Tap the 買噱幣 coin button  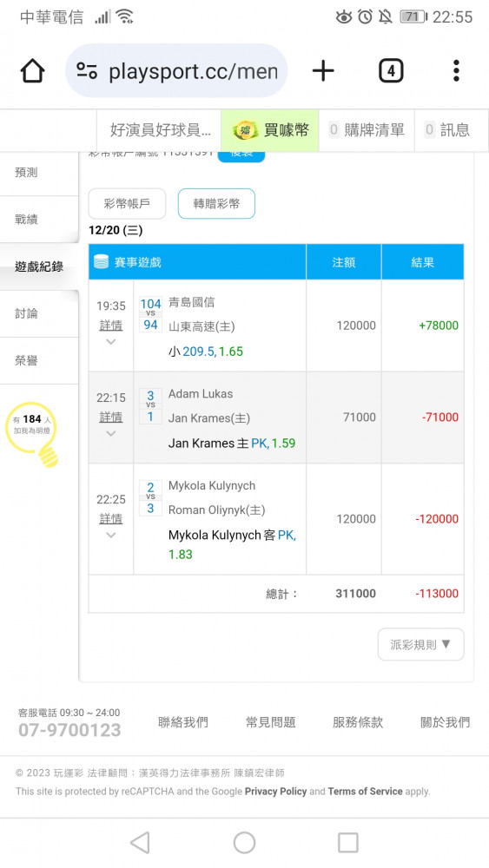[270, 130]
